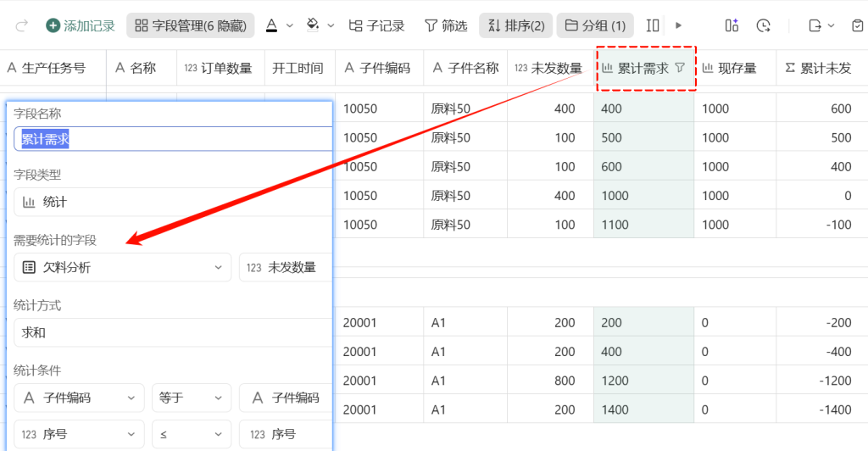Click the filter icon in 累计需求 header

(681, 68)
